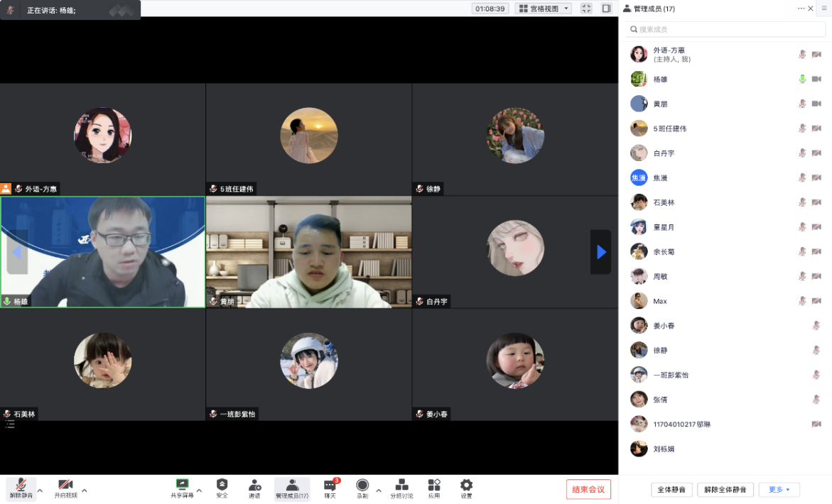Start 共享屏幕 screen sharing

[182, 486]
